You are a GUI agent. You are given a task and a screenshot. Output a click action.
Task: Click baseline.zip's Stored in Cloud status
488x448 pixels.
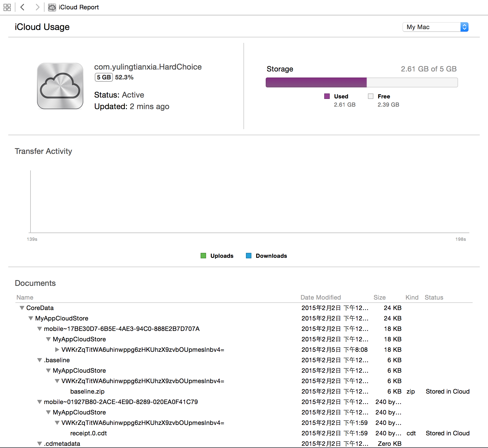pos(448,391)
